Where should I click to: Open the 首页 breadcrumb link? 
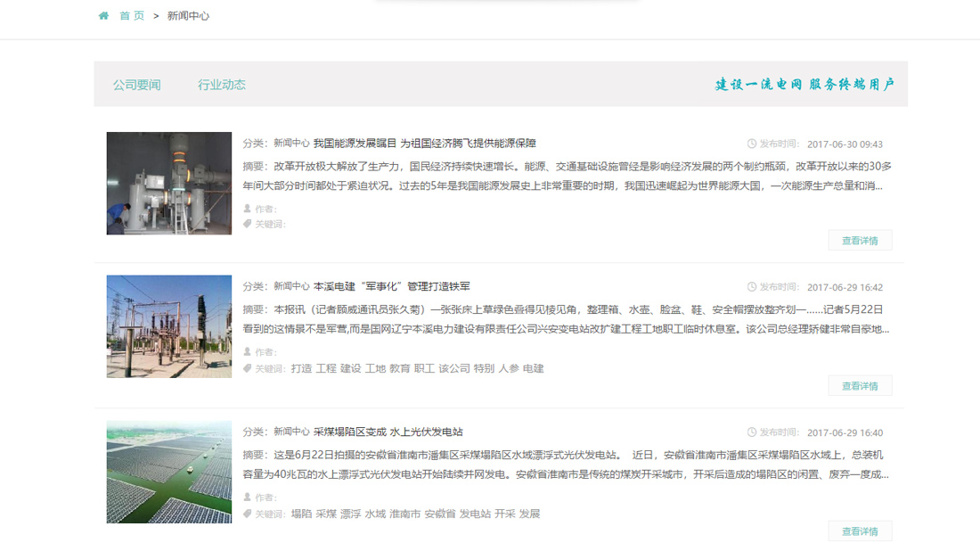[x=132, y=16]
